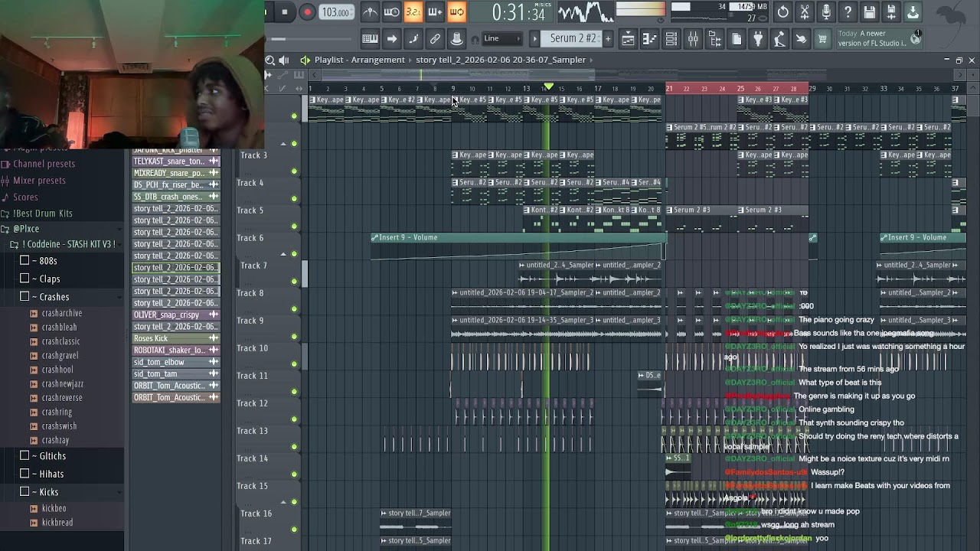This screenshot has width=980, height=551.
Task: Toggle the overdub recording icon
Action: click(435, 11)
